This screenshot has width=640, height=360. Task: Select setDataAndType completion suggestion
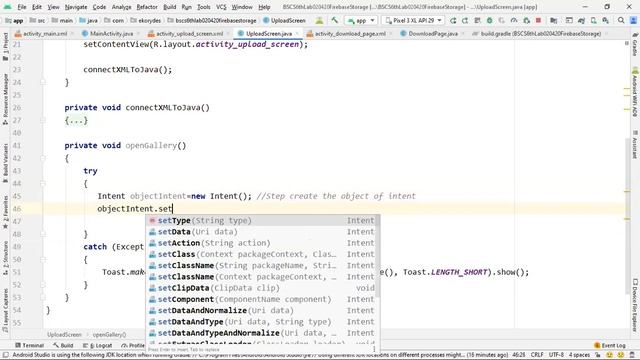[x=262, y=322]
